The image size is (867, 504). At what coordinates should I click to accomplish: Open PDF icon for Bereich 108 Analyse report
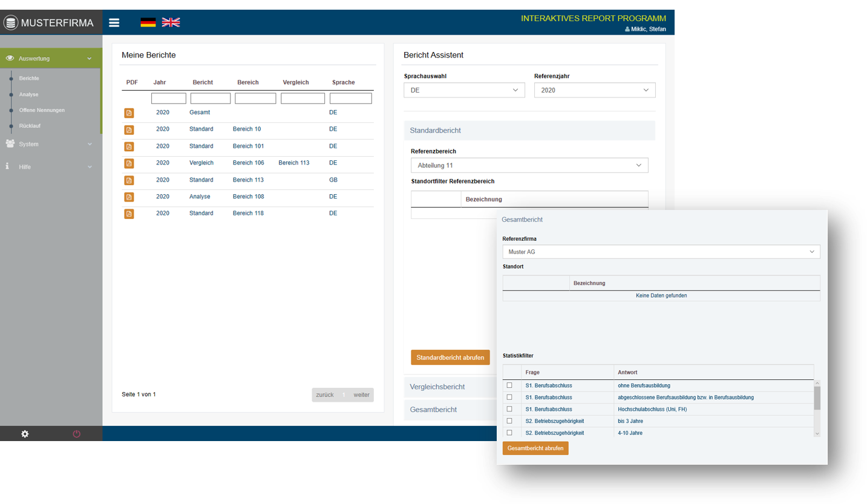129,197
